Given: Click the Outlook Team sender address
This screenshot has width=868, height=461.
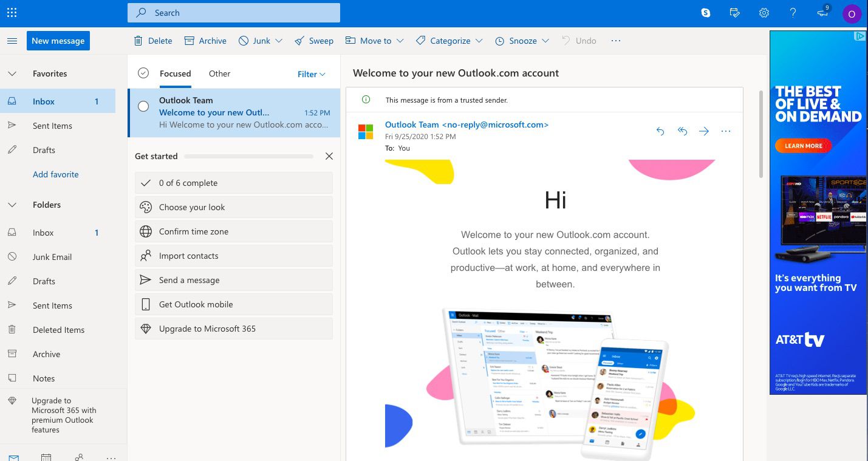Looking at the screenshot, I should coord(466,125).
